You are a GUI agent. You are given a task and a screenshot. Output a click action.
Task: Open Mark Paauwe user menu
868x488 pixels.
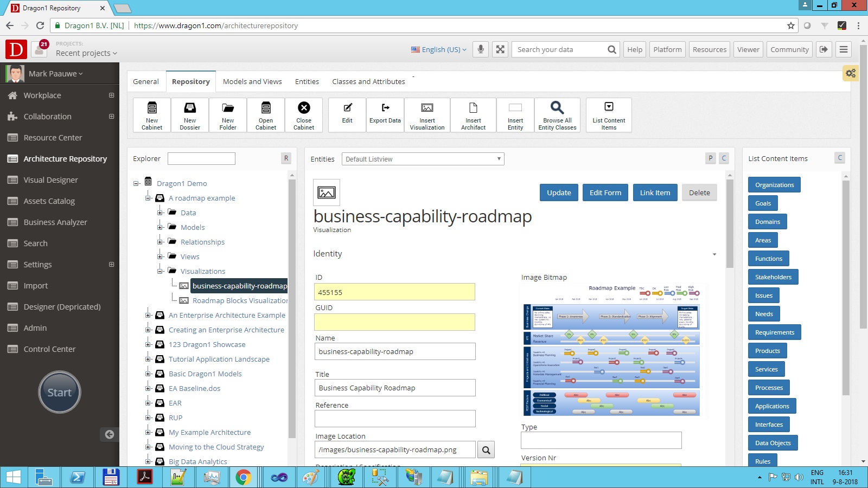[x=55, y=74]
